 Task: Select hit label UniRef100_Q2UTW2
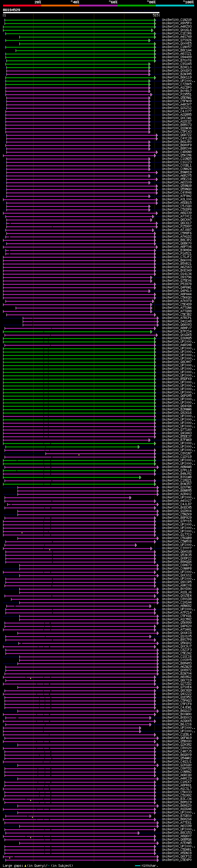pos(177,487)
